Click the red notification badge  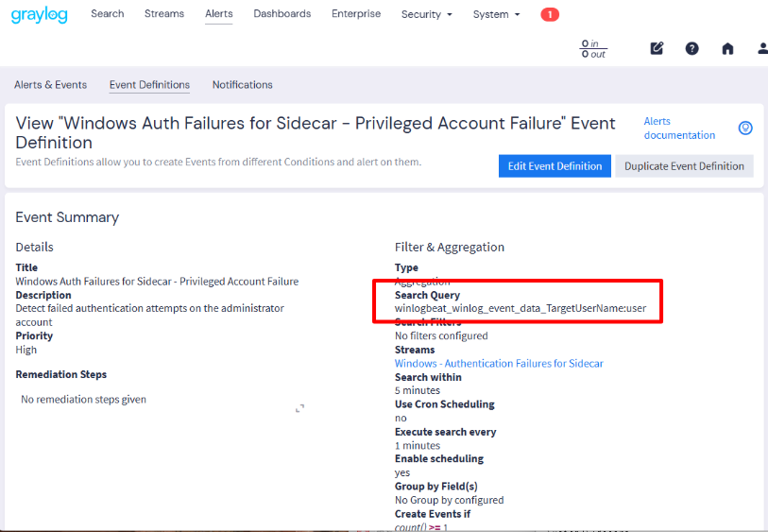[x=550, y=15]
